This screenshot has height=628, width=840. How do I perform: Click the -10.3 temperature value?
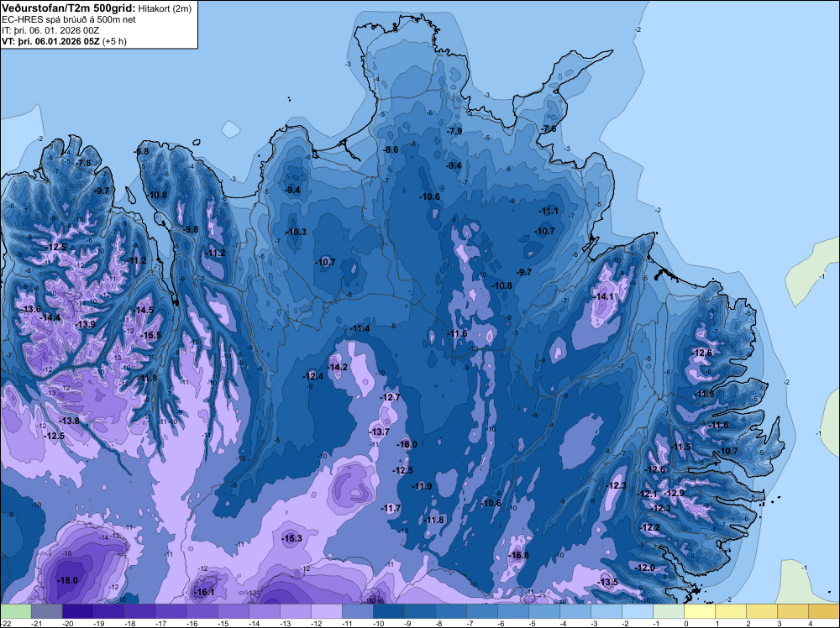point(296,232)
